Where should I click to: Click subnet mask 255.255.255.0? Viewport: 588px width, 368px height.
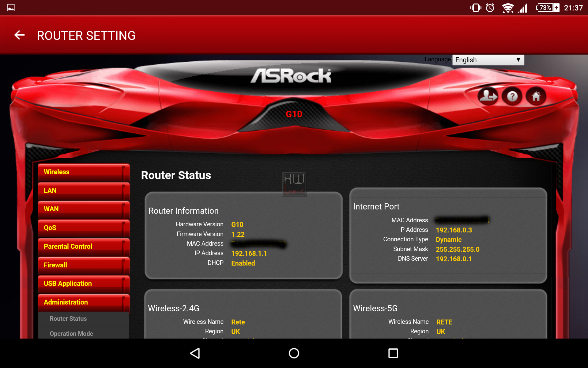[x=458, y=249]
